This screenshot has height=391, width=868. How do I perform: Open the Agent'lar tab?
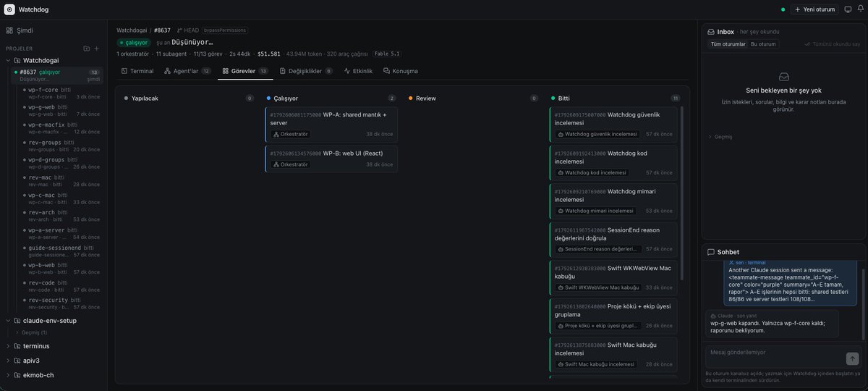tap(187, 71)
